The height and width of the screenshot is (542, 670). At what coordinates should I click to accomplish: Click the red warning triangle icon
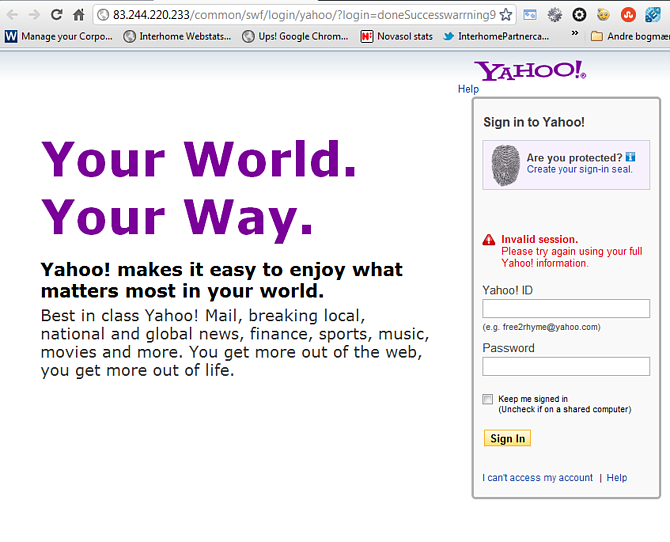[x=489, y=240]
